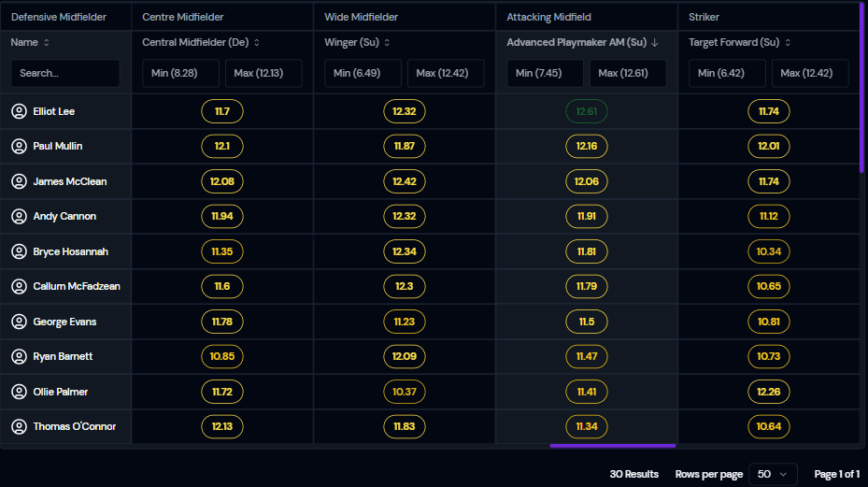
Task: Click Andy Cannon's 11.12 Target Forward rating
Action: [768, 216]
